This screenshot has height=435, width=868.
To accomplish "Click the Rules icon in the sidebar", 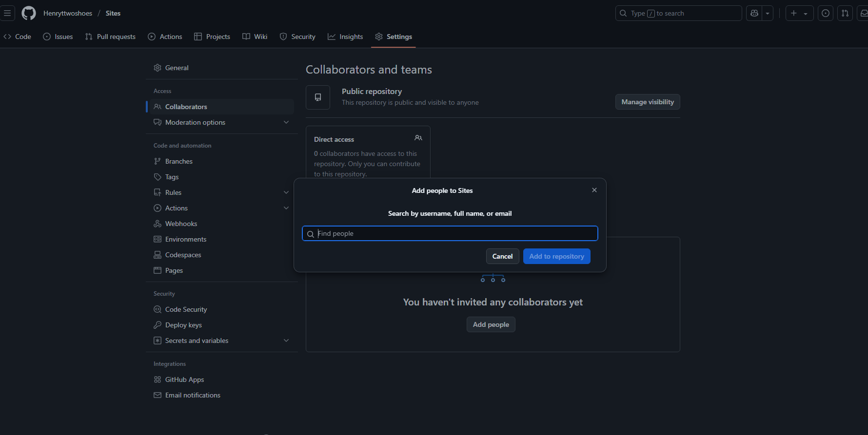I will pos(158,192).
